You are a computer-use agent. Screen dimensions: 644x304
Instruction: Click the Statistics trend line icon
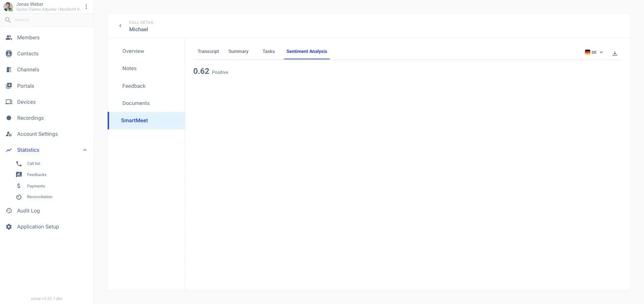9,150
